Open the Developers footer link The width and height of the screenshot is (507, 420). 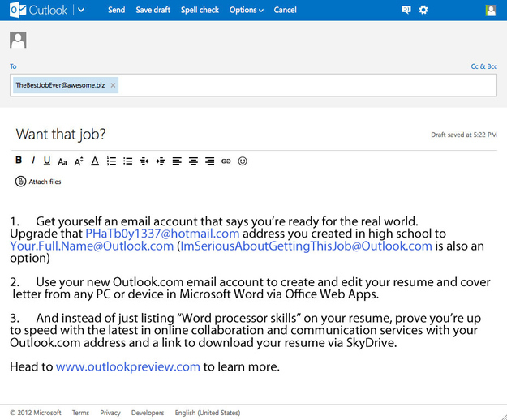[x=148, y=413]
